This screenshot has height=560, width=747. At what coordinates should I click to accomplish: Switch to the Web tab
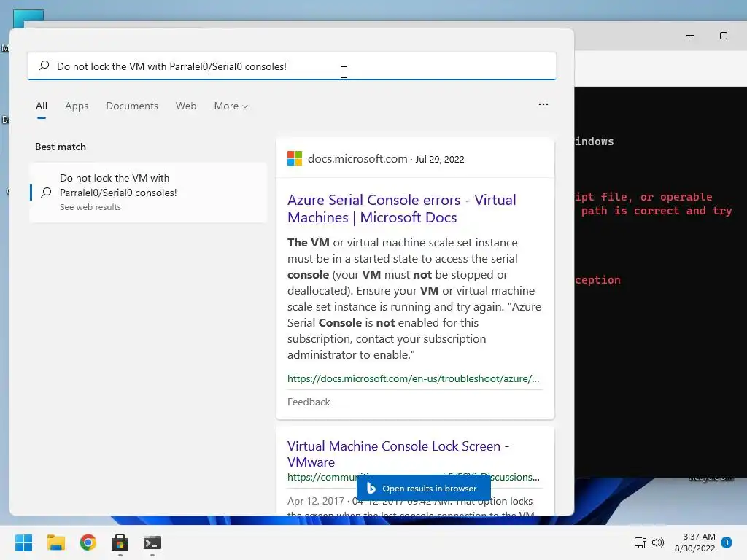tap(186, 106)
